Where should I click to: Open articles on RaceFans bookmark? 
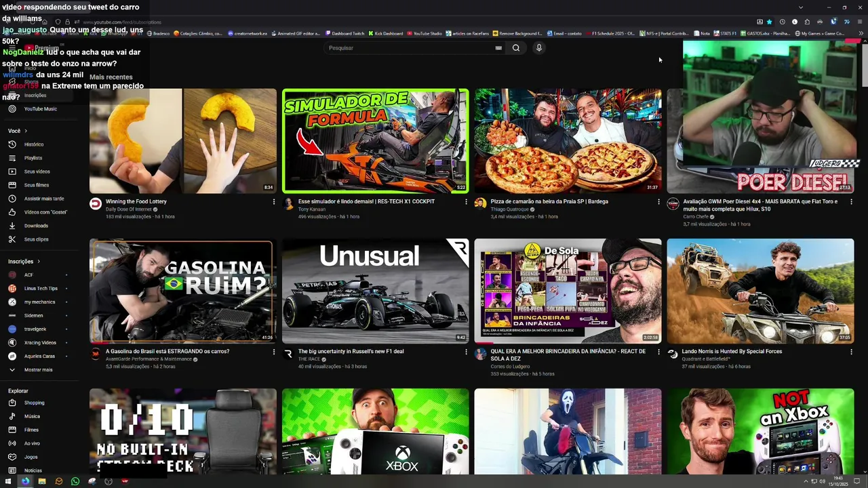pos(467,33)
